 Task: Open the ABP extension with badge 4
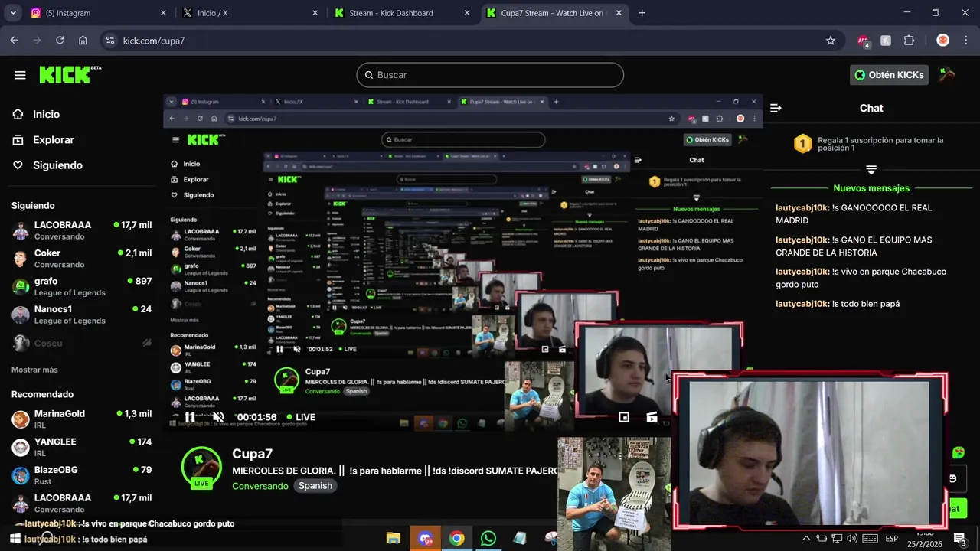coord(864,41)
